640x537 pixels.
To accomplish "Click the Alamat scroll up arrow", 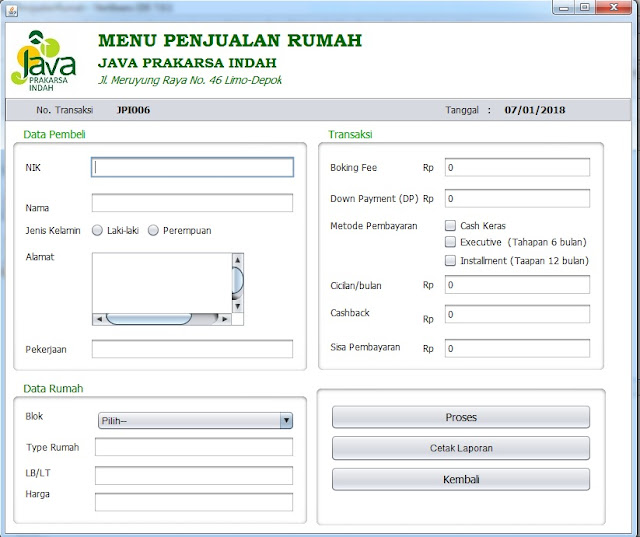I will click(x=238, y=260).
